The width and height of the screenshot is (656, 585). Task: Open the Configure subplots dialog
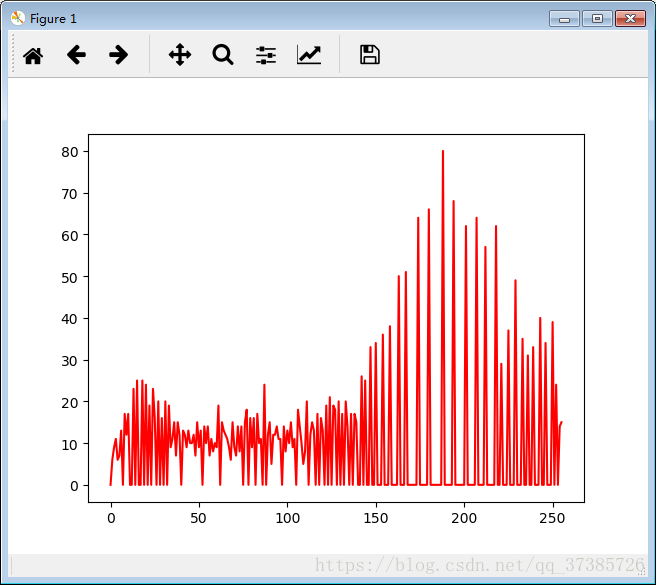pyautogui.click(x=266, y=55)
